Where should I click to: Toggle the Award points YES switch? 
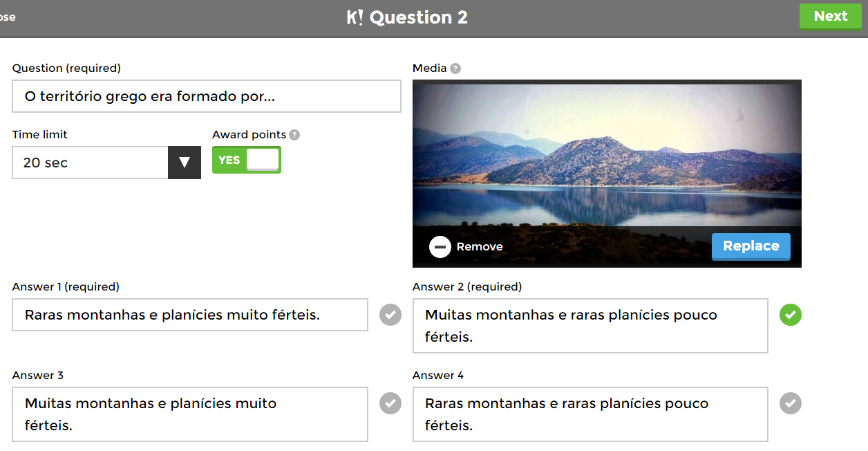click(x=247, y=160)
